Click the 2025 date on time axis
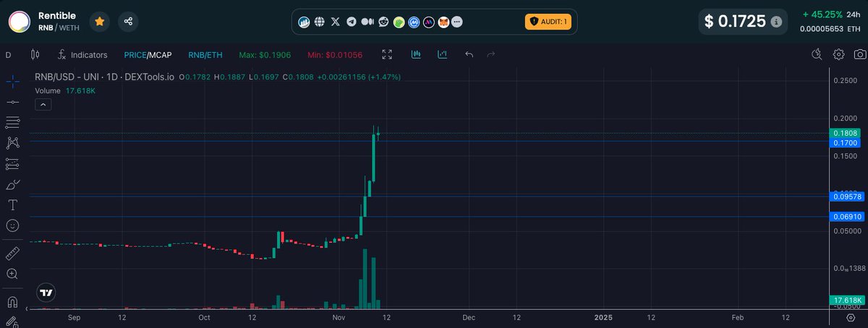Screen dimensions: 868x328 pos(603,317)
